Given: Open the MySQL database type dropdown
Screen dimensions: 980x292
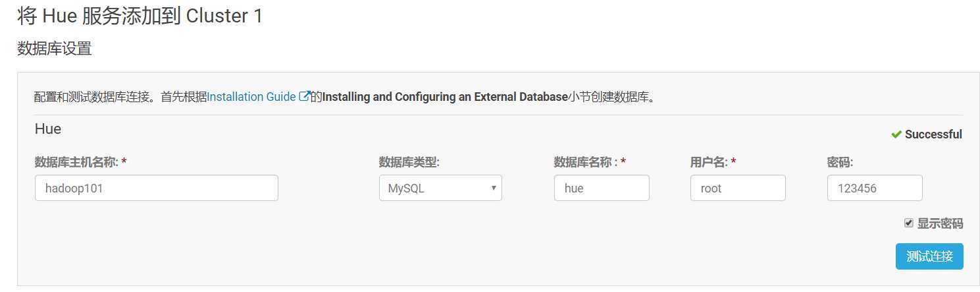Looking at the screenshot, I should click(440, 188).
